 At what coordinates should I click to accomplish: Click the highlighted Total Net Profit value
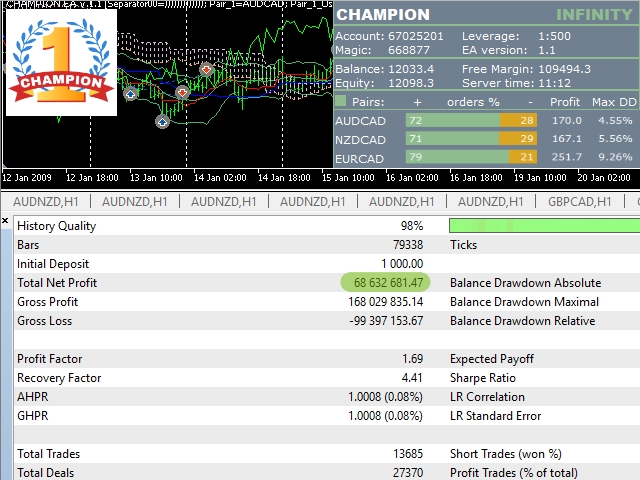(385, 282)
